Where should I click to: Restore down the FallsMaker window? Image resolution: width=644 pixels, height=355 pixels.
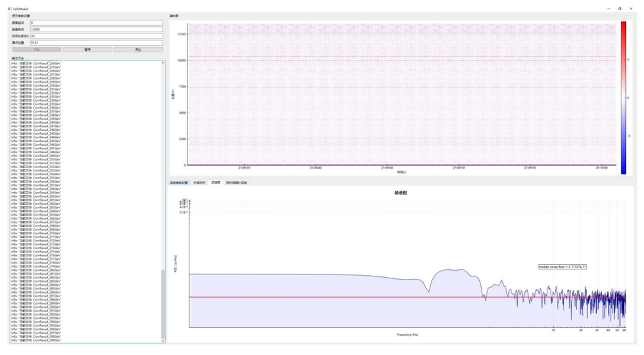pyautogui.click(x=620, y=8)
